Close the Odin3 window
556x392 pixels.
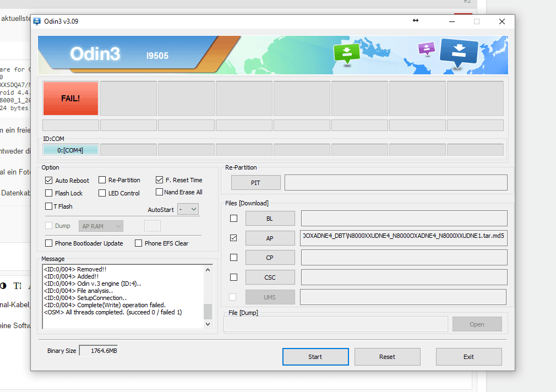(502, 21)
